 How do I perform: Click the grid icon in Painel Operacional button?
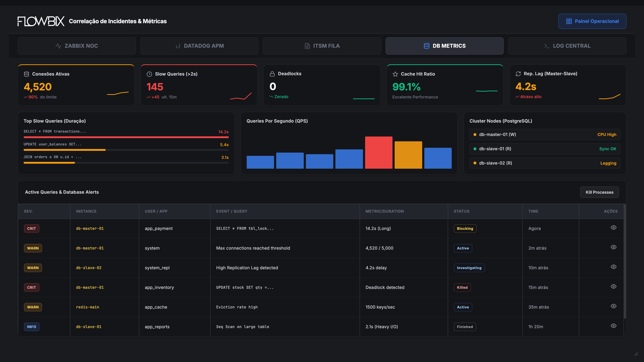(569, 21)
